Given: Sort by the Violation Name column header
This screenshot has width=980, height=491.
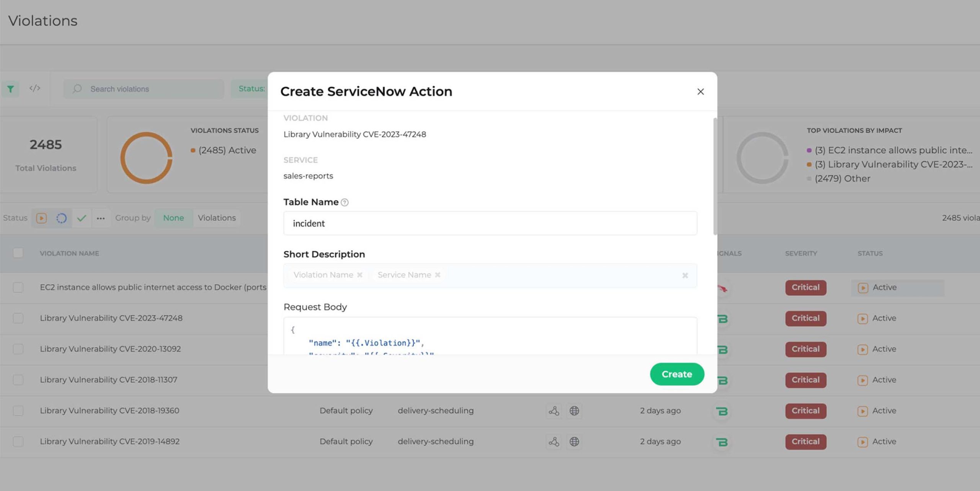Looking at the screenshot, I should [x=69, y=253].
